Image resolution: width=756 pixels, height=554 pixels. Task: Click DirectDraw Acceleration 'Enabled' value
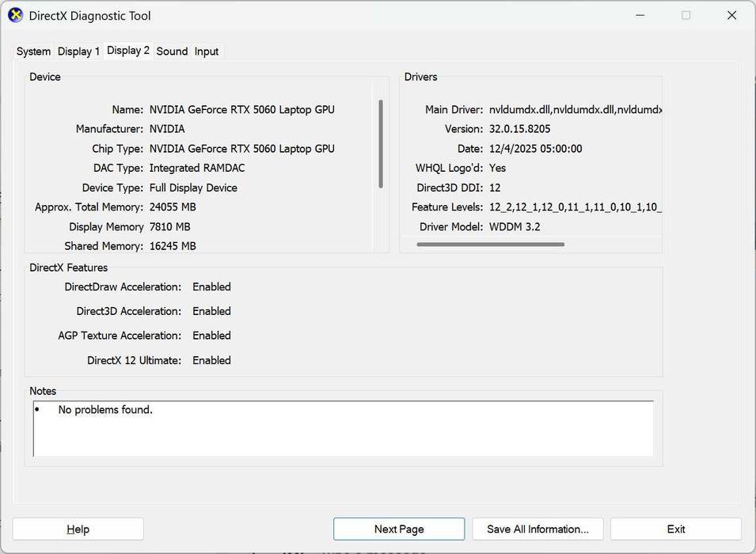211,286
